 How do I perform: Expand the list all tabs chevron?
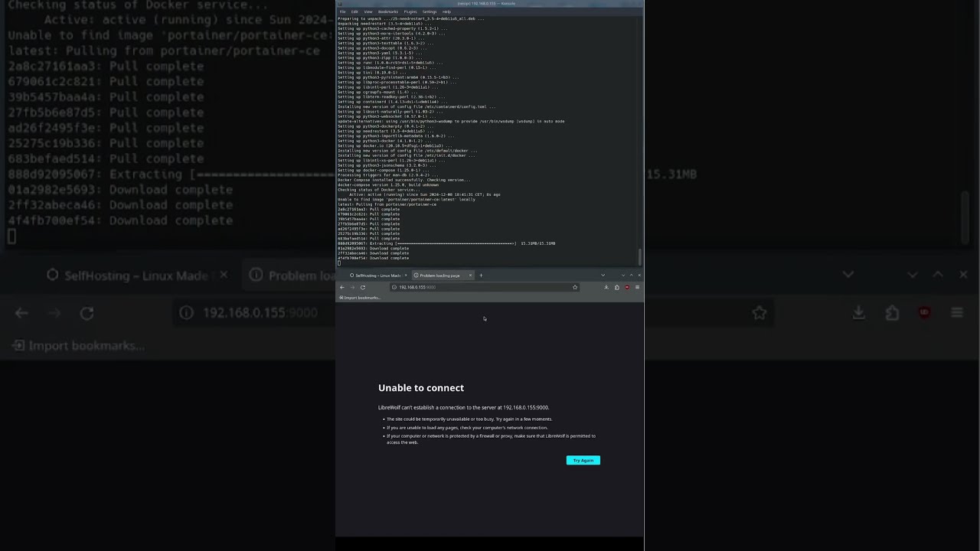coord(603,275)
